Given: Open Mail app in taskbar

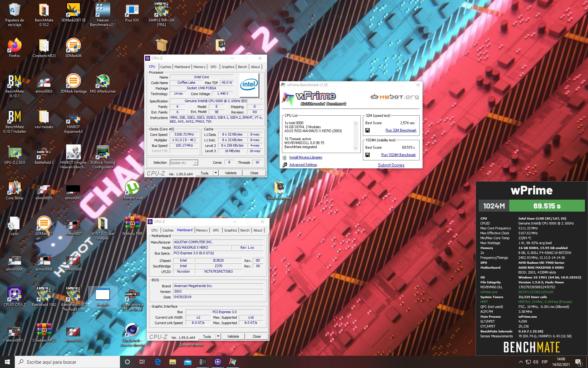Looking at the screenshot, I should click(x=188, y=362).
